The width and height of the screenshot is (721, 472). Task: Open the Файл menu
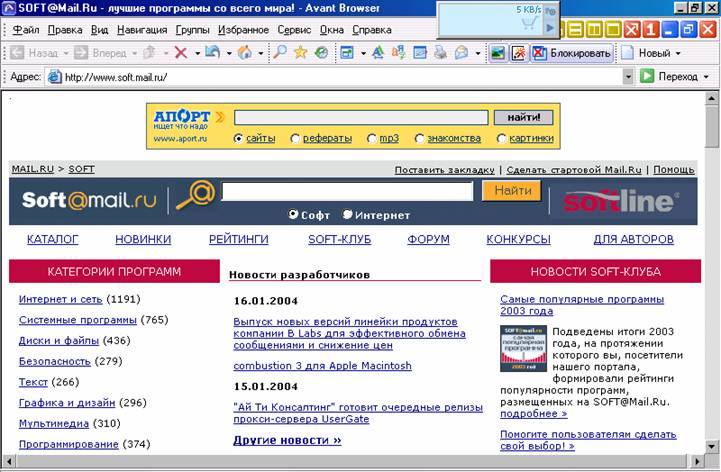tap(26, 30)
